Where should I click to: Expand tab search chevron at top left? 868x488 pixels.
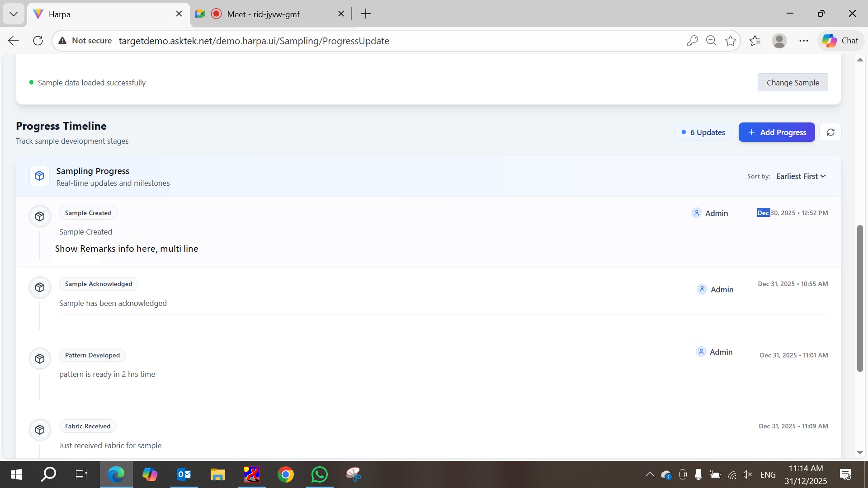[x=14, y=14]
